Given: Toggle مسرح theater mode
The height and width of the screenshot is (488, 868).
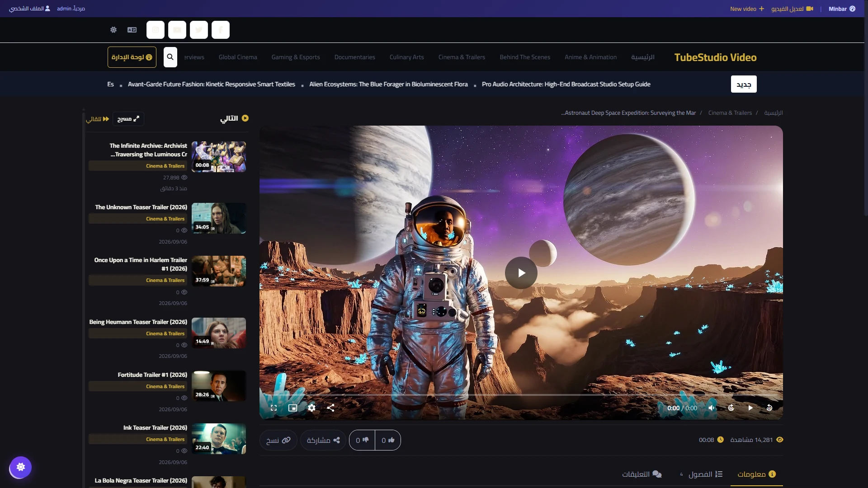Looking at the screenshot, I should (x=128, y=119).
